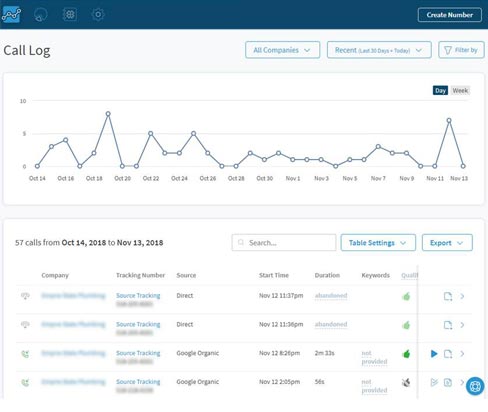Click the funnel icon in Filter by
488x412 pixels.
(x=448, y=50)
